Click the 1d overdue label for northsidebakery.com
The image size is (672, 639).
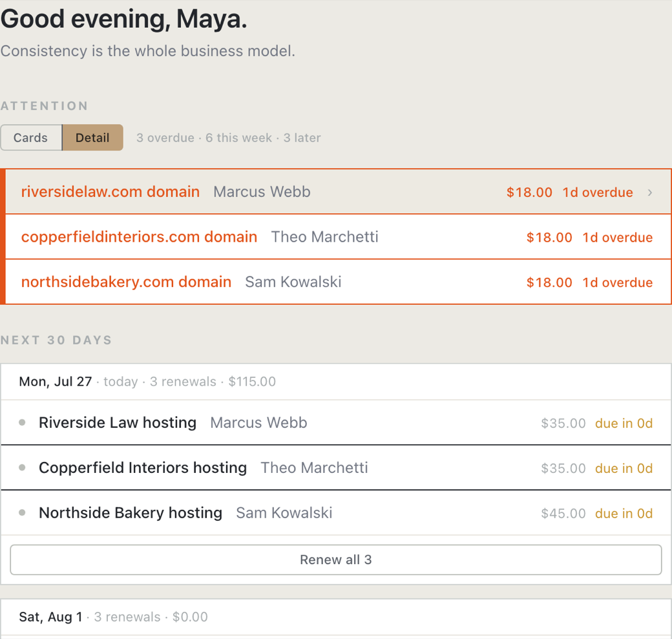618,282
